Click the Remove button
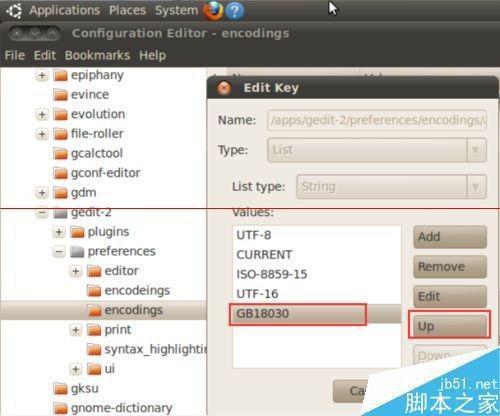This screenshot has width=500, height=416. [450, 267]
